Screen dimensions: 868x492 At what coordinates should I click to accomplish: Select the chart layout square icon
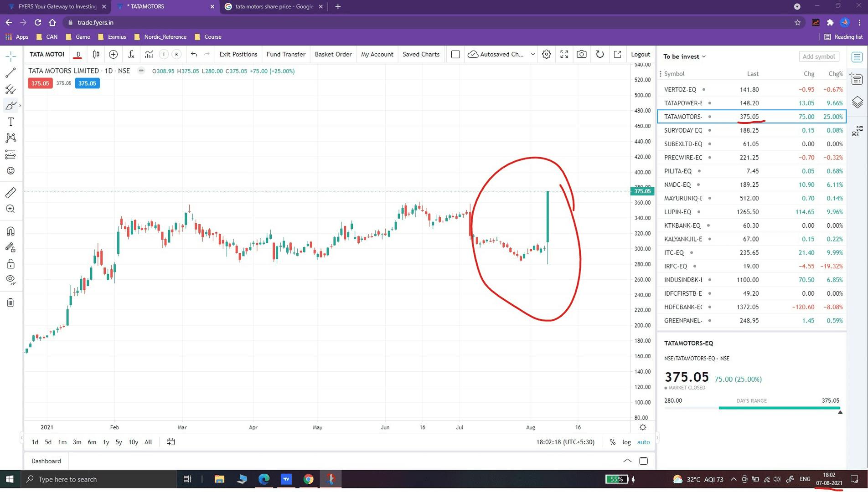(x=455, y=54)
